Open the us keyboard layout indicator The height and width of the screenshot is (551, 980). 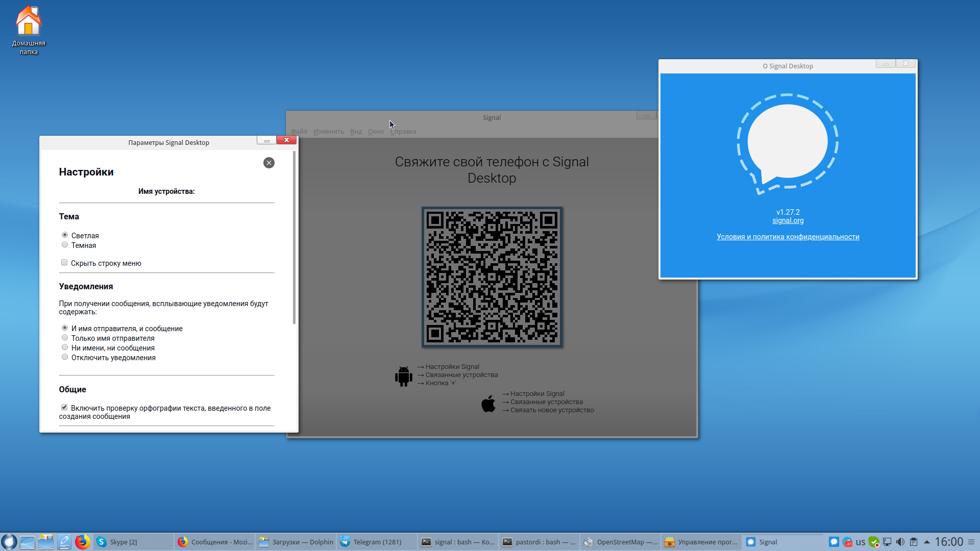[861, 542]
